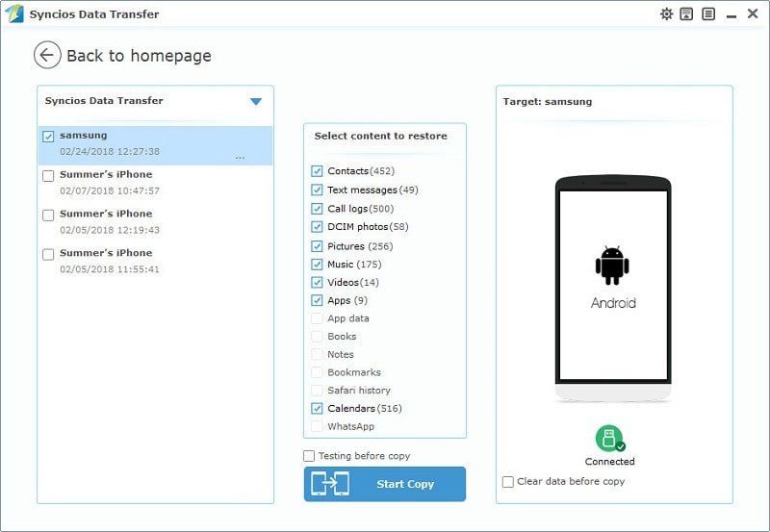
Task: Enable Clear data before copy option
Action: (x=508, y=481)
